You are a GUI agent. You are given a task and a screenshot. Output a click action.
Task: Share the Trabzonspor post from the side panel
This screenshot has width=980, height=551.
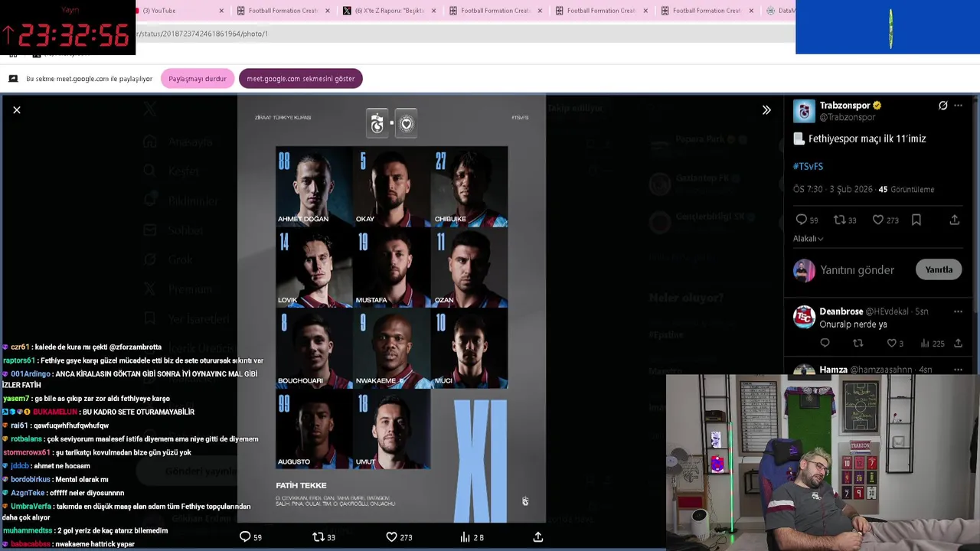point(955,220)
